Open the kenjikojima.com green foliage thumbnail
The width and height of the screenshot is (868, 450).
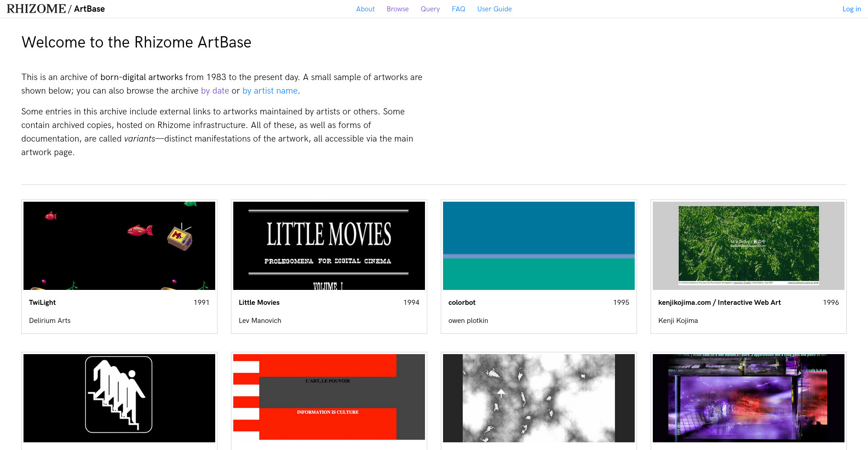pos(749,246)
